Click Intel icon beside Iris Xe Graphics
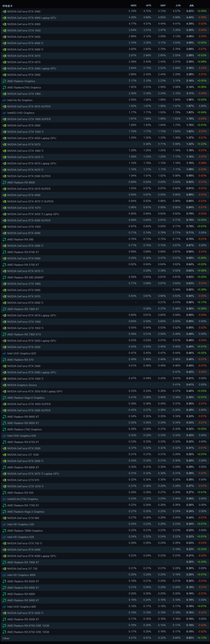Viewport: 210px width, 644px height. 4,100
